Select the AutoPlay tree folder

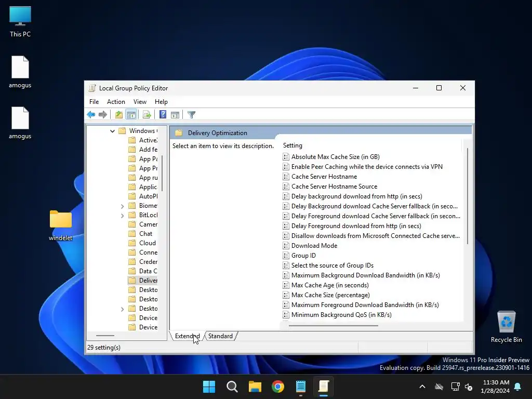point(143,196)
